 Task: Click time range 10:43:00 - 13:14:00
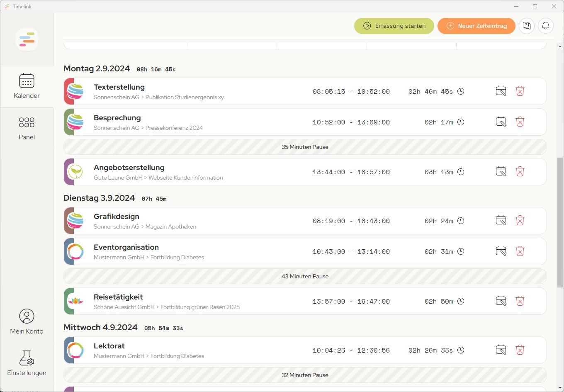(x=351, y=252)
